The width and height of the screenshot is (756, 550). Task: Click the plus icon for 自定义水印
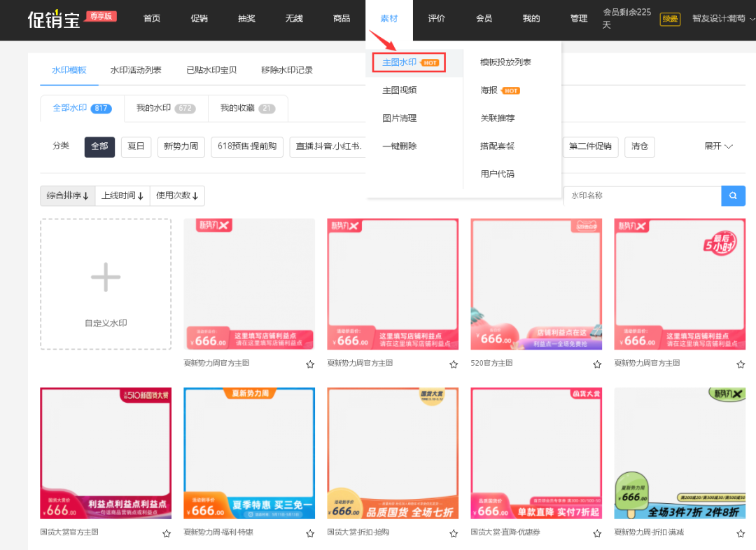click(106, 277)
